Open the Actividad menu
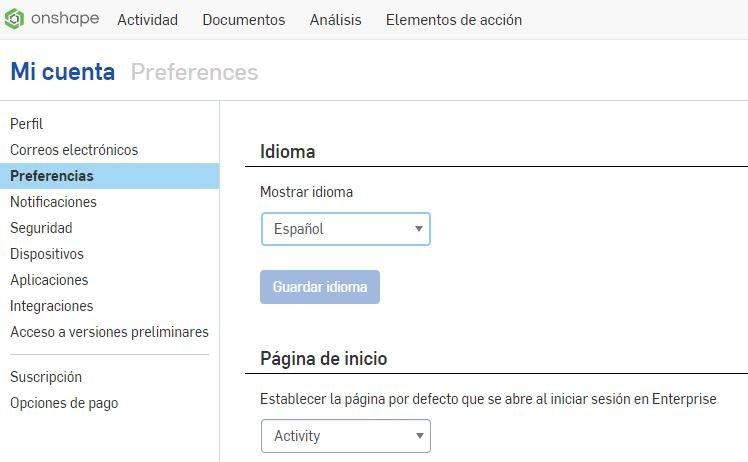 tap(147, 20)
